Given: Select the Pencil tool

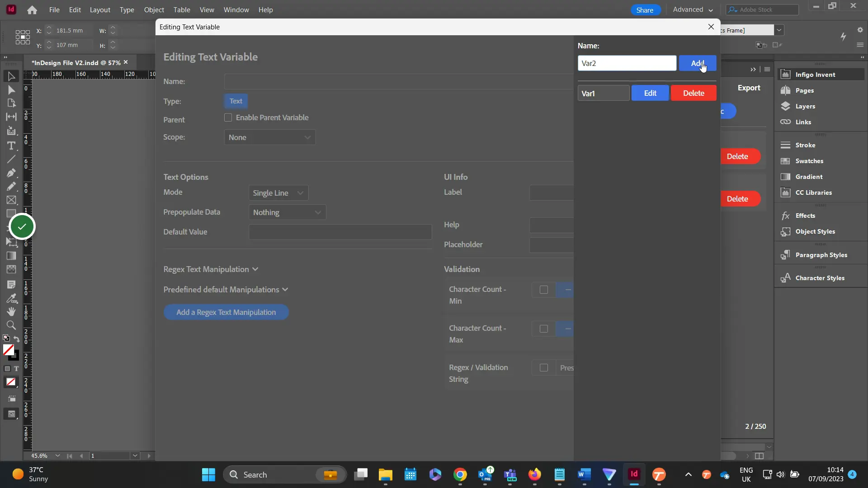Looking at the screenshot, I should tap(11, 187).
